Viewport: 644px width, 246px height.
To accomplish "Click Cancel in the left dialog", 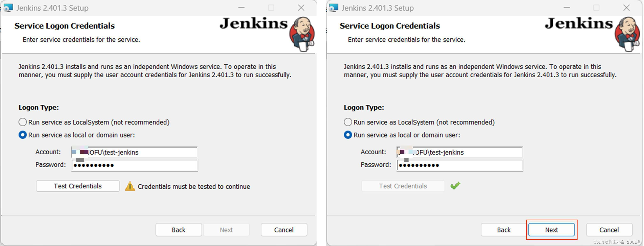I will 284,230.
